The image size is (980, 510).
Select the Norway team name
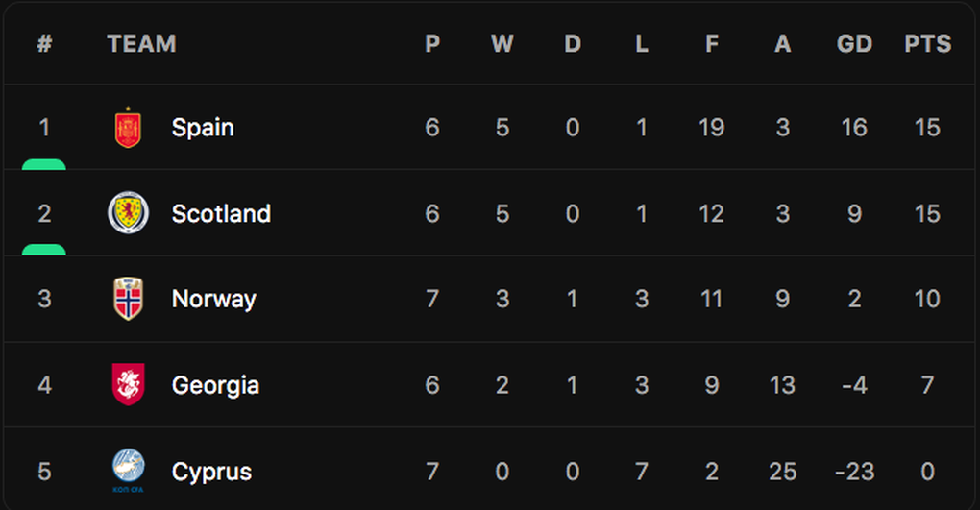(213, 299)
